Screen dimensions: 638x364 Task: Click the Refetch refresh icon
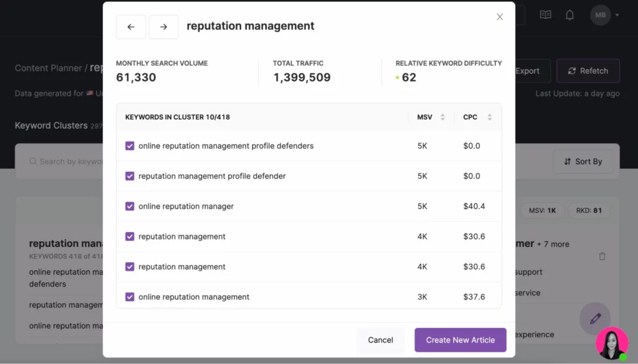click(571, 71)
